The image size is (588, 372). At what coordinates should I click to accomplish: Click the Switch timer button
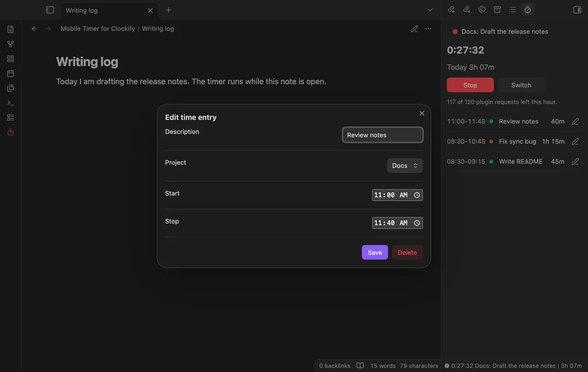(x=521, y=85)
